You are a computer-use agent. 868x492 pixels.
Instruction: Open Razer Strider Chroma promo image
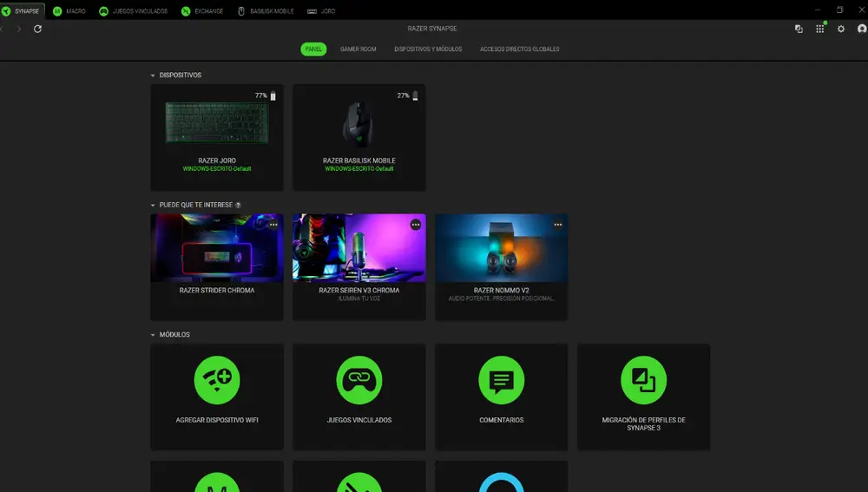pyautogui.click(x=217, y=248)
